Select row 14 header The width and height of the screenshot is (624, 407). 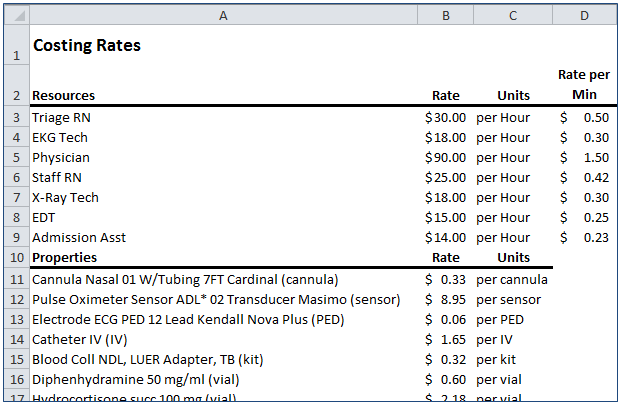pyautogui.click(x=16, y=339)
